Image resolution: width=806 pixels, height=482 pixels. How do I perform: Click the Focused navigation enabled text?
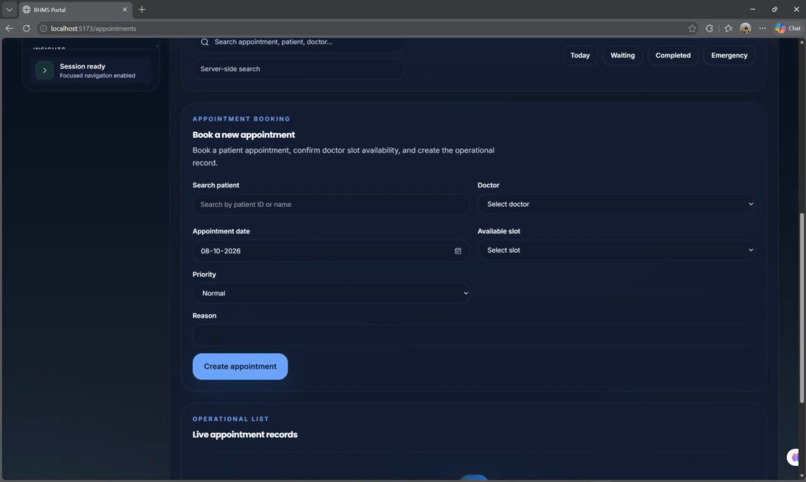(x=97, y=76)
